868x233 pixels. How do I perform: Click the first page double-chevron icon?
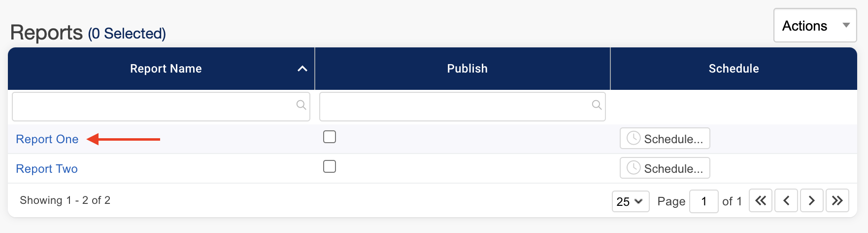pos(761,200)
